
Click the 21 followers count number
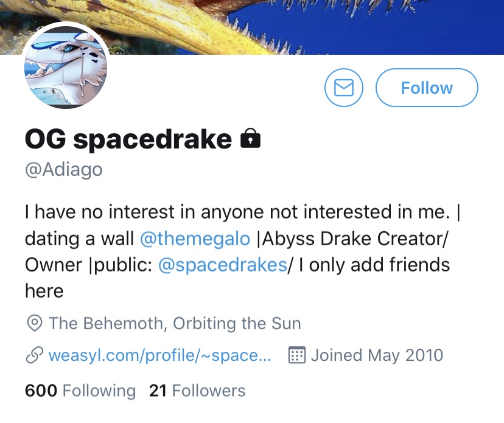click(x=158, y=391)
